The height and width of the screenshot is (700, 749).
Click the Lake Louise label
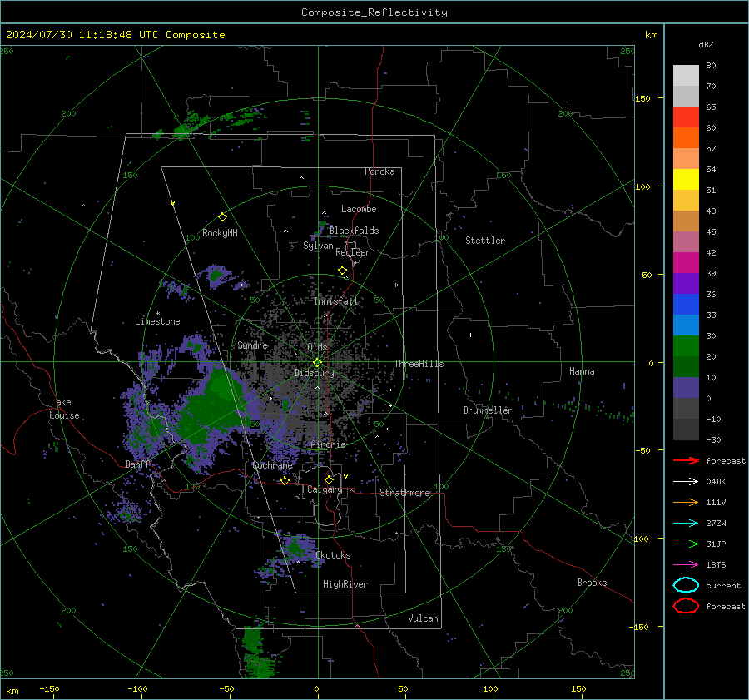tap(64, 409)
